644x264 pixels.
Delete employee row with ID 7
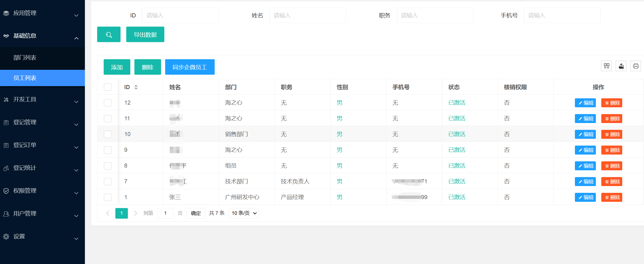(x=612, y=182)
